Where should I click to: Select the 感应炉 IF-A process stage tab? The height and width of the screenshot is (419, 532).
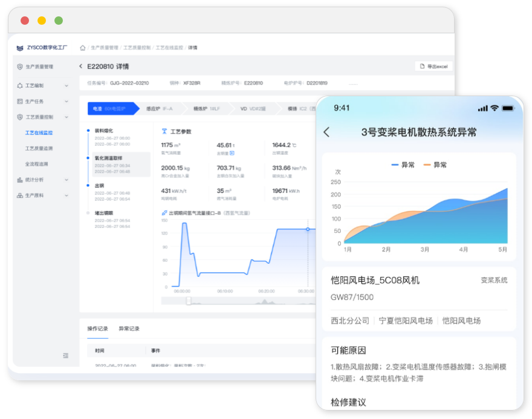pos(158,107)
